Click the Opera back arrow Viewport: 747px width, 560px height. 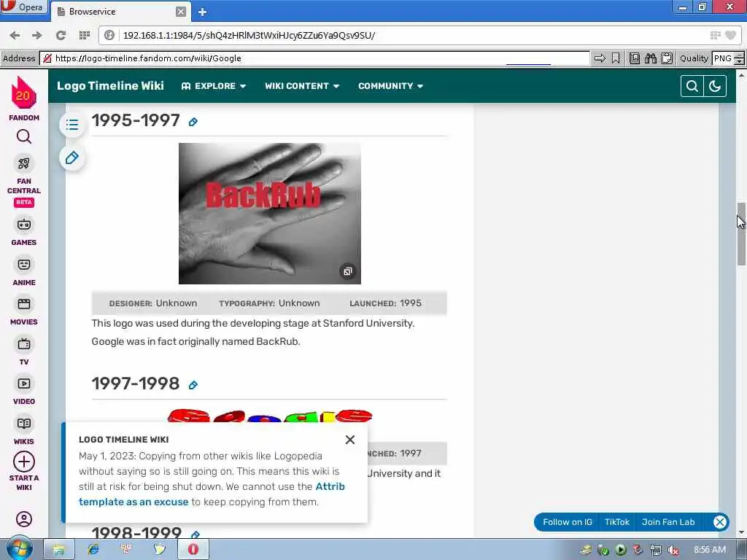pyautogui.click(x=15, y=35)
